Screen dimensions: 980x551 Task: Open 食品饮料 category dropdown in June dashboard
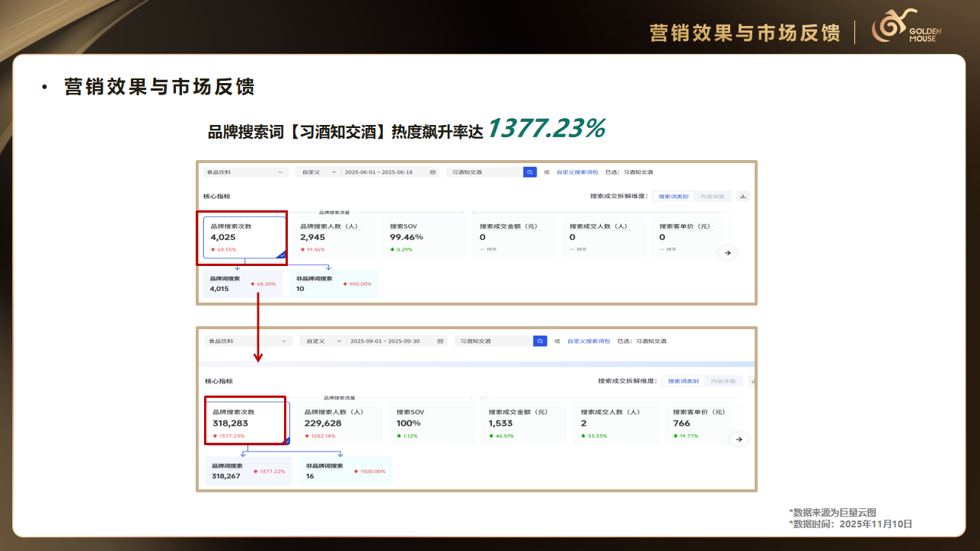coord(244,172)
